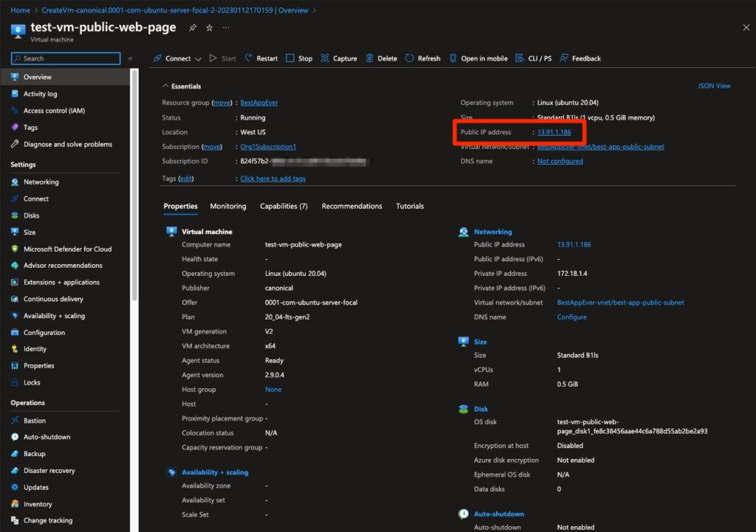
Task: Switch to Capabilities (7) tab
Action: [283, 207]
